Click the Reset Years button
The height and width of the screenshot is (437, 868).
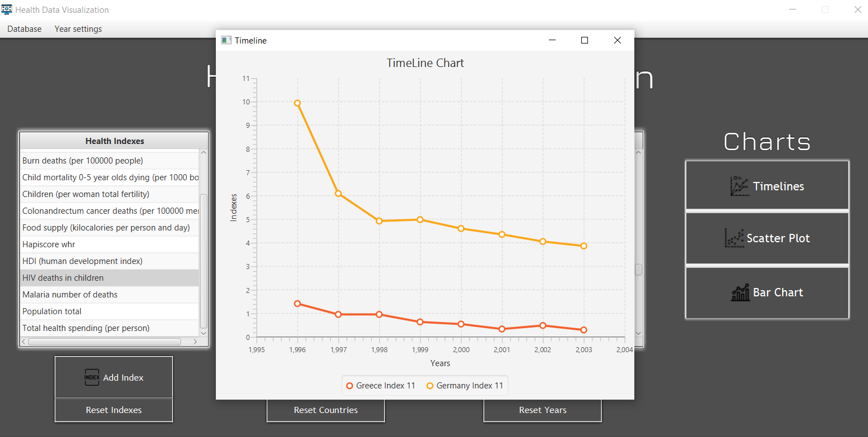coord(542,410)
